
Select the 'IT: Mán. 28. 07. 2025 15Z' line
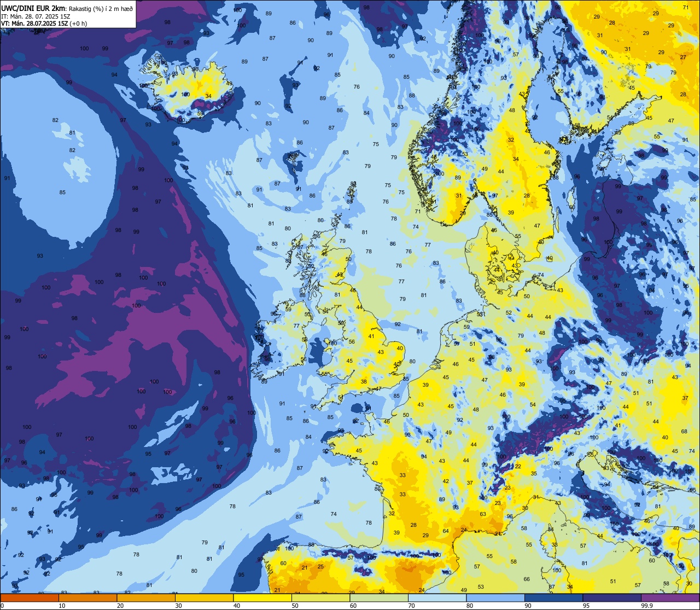coord(36,16)
